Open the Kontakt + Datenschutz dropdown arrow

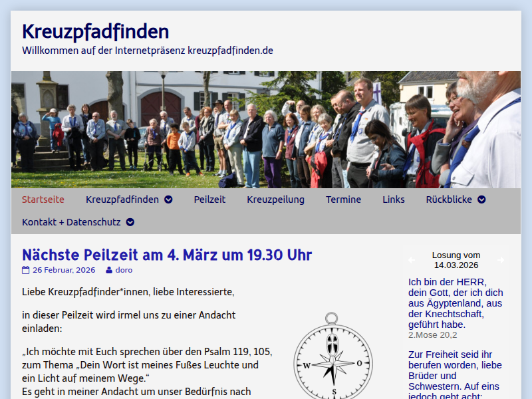tap(130, 222)
